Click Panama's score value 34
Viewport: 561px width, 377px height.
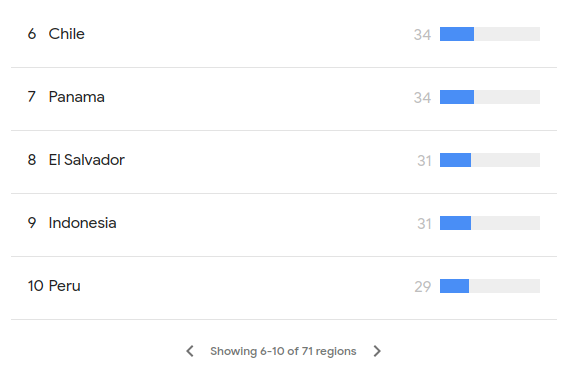[x=422, y=98]
